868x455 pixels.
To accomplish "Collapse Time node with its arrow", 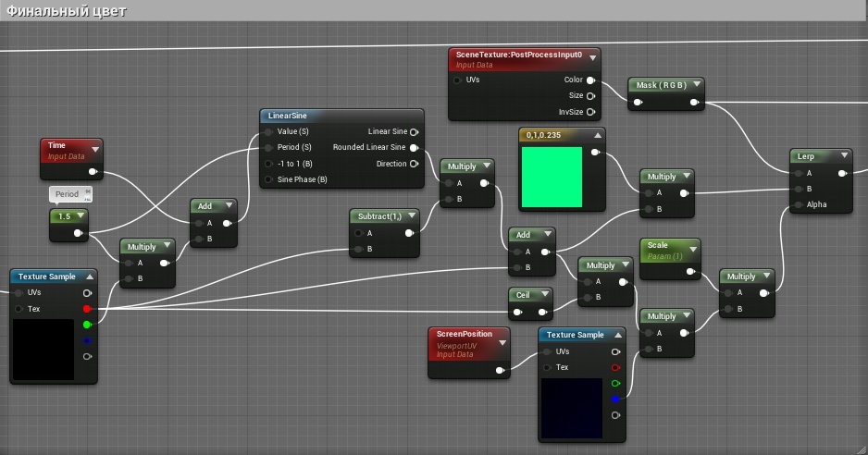I will 95,150.
